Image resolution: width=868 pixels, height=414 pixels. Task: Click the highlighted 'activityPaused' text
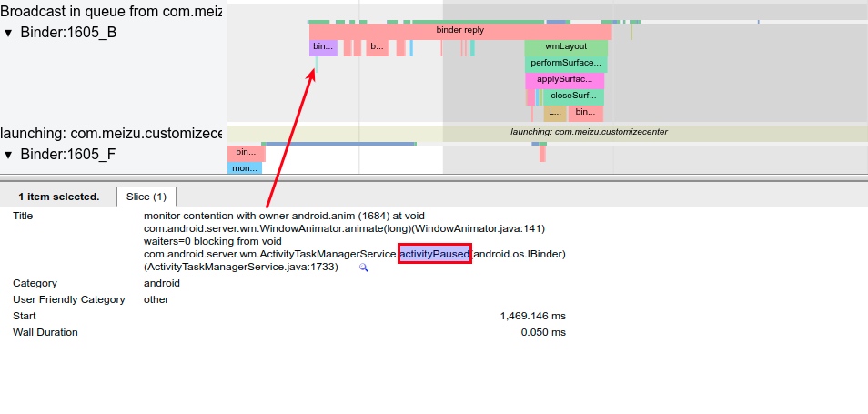[434, 255]
